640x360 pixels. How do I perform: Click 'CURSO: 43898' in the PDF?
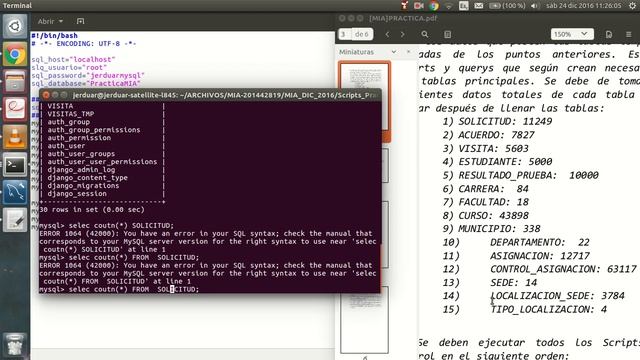point(493,216)
